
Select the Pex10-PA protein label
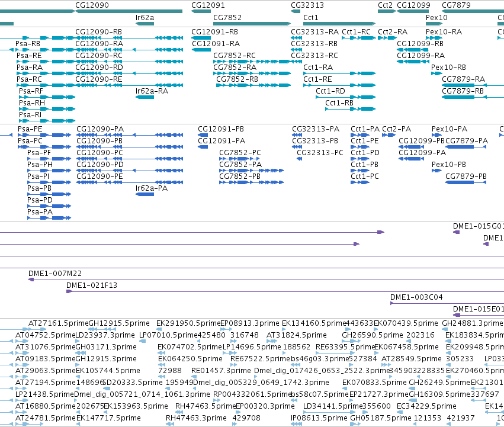pos(450,129)
